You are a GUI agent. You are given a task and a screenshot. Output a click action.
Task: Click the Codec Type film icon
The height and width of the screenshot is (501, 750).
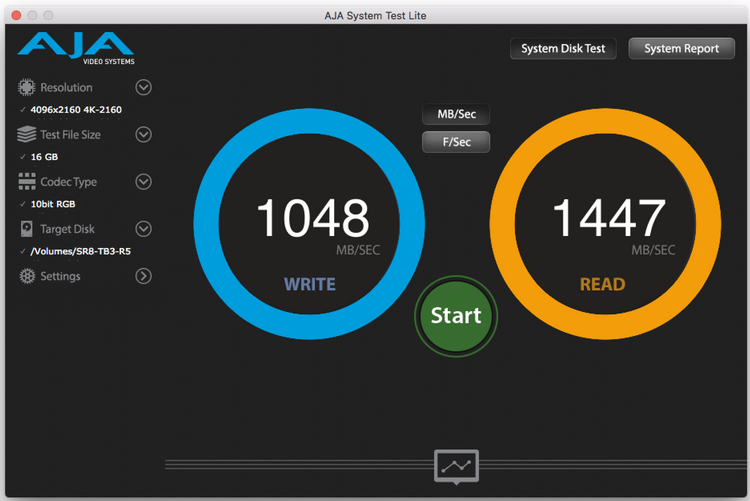(x=27, y=182)
